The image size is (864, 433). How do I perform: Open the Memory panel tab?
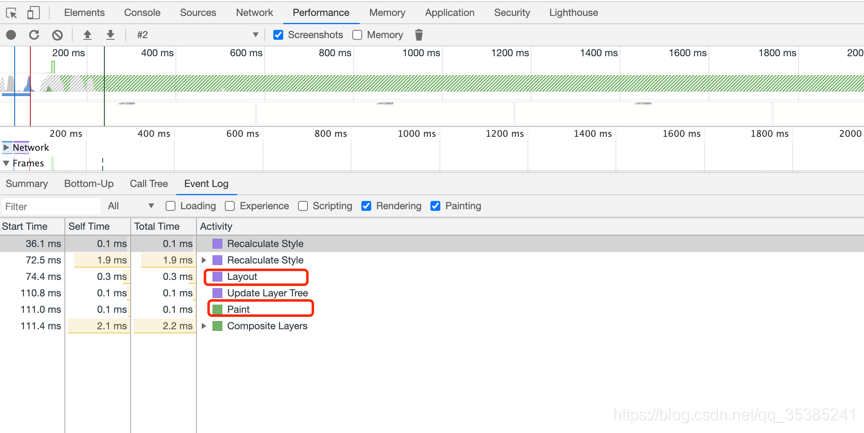click(x=387, y=13)
